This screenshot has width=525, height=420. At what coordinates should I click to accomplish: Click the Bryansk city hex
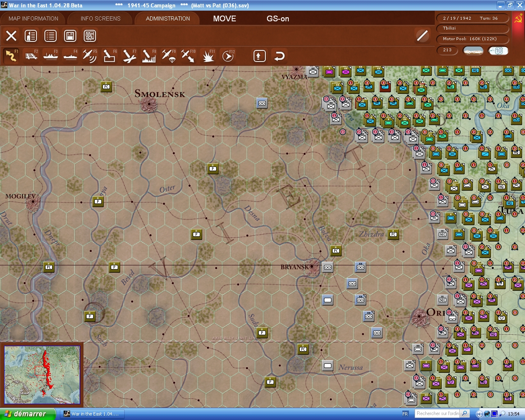point(313,266)
